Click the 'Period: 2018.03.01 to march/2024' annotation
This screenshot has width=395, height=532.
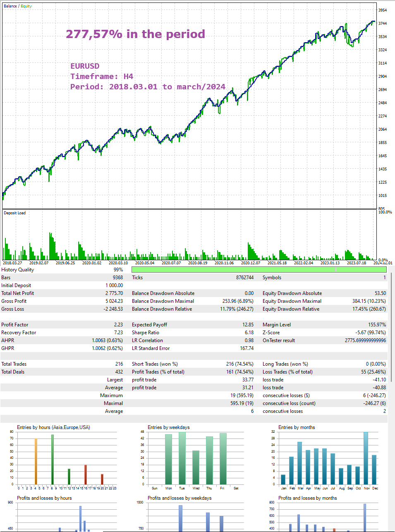[x=148, y=86]
